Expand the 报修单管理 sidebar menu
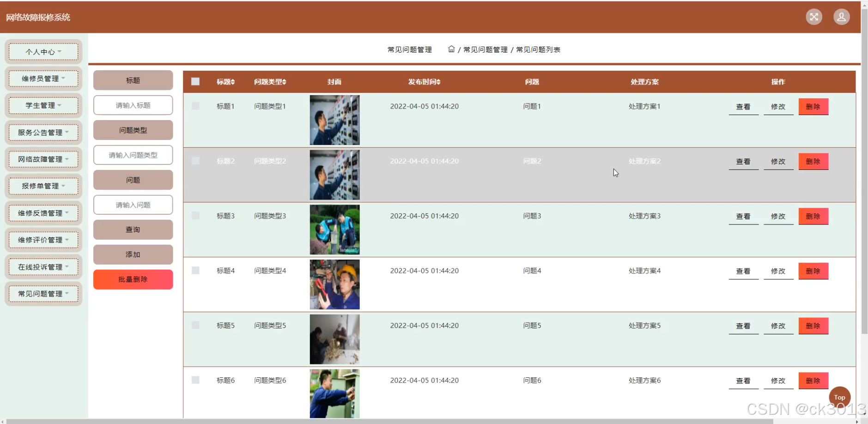 pos(43,186)
